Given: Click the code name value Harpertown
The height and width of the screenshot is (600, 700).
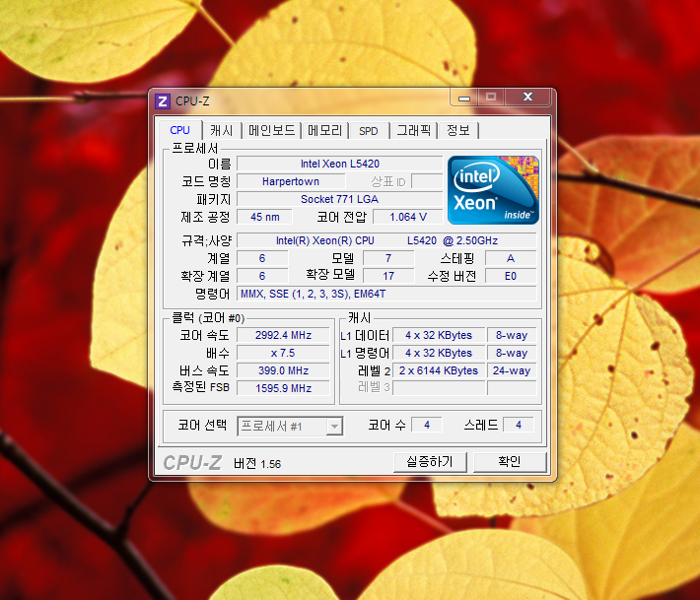Looking at the screenshot, I should (x=291, y=181).
